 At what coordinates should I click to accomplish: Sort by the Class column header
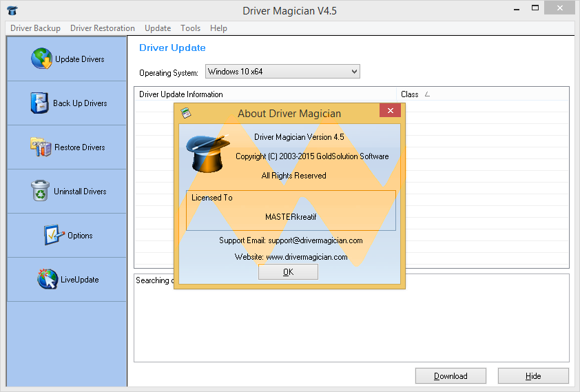point(482,94)
